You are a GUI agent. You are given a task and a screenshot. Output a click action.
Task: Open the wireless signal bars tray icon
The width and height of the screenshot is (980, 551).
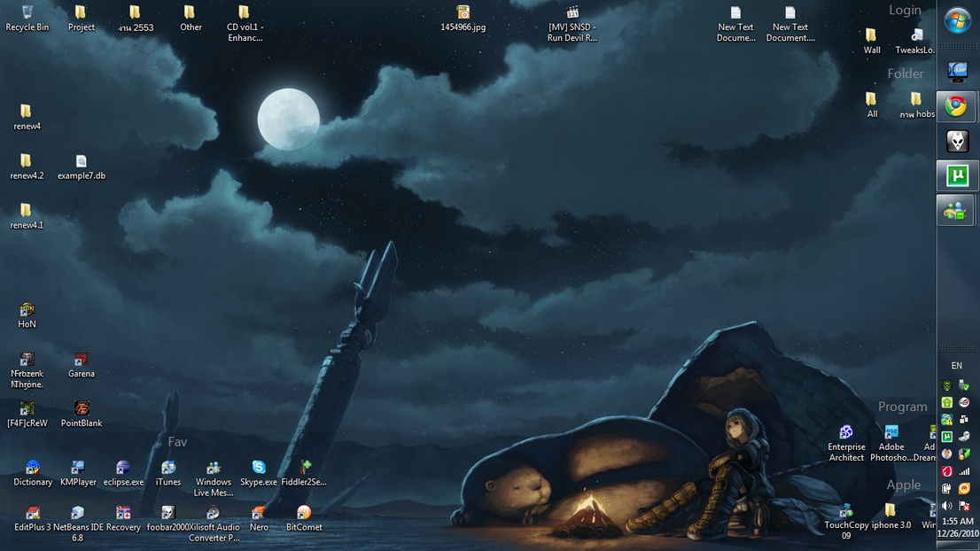964,471
